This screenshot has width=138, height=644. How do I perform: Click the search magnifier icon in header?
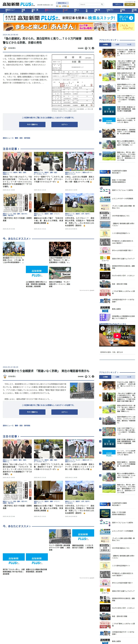102,5
